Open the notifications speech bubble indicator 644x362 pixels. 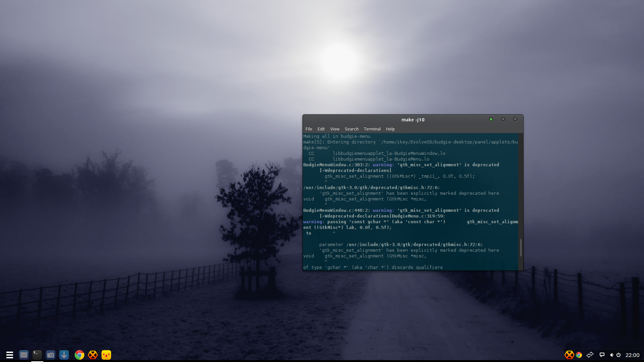point(602,355)
